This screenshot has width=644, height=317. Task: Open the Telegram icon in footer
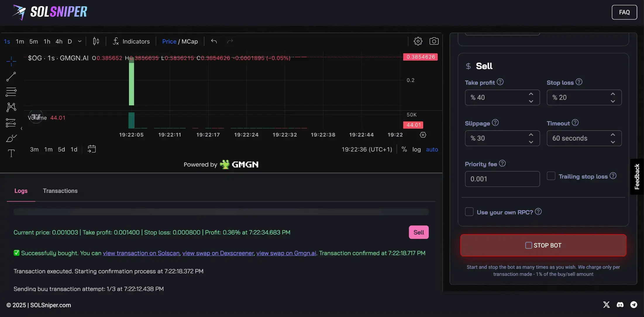pyautogui.click(x=633, y=305)
